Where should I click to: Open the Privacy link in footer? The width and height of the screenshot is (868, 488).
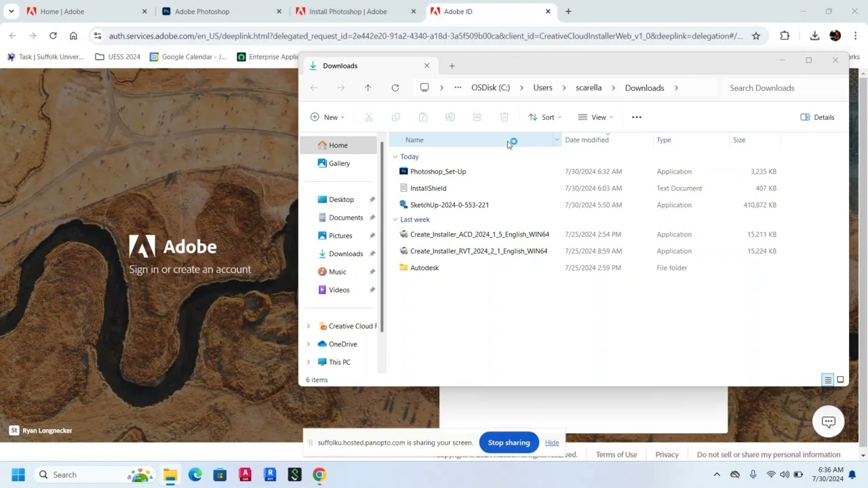(667, 455)
